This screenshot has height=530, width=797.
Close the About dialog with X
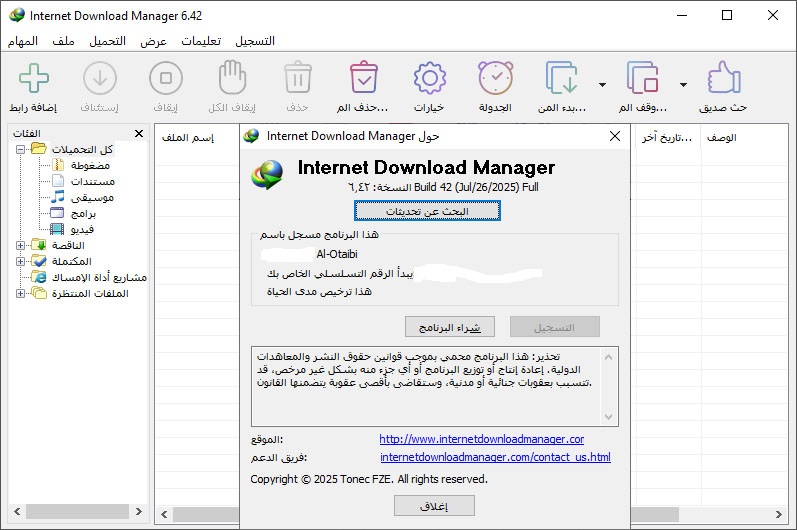coord(615,136)
